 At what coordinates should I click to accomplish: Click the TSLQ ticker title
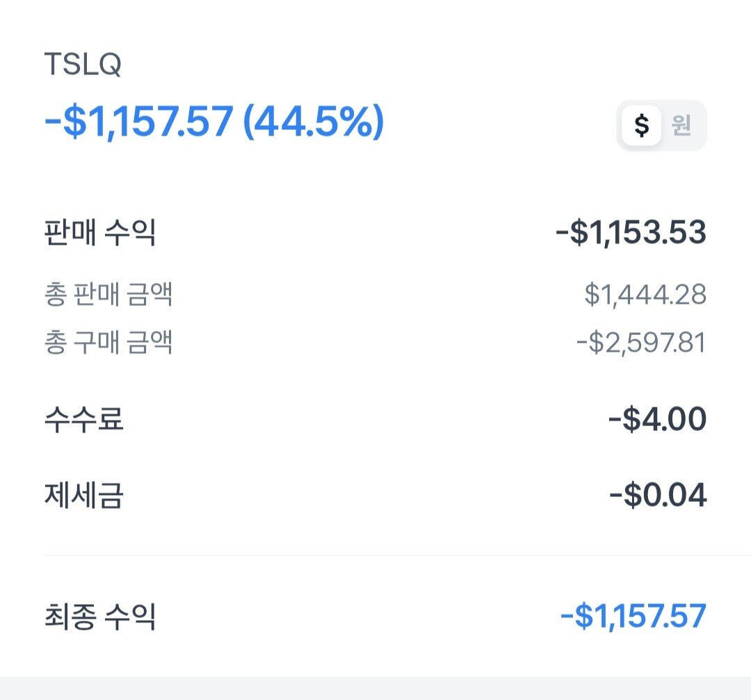click(83, 64)
